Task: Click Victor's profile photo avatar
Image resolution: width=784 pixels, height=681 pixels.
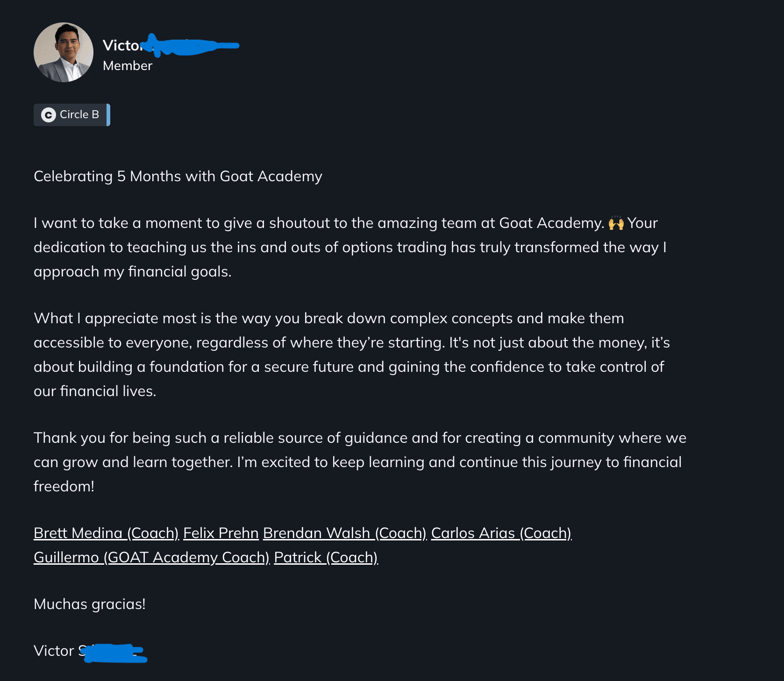Action: [x=64, y=52]
